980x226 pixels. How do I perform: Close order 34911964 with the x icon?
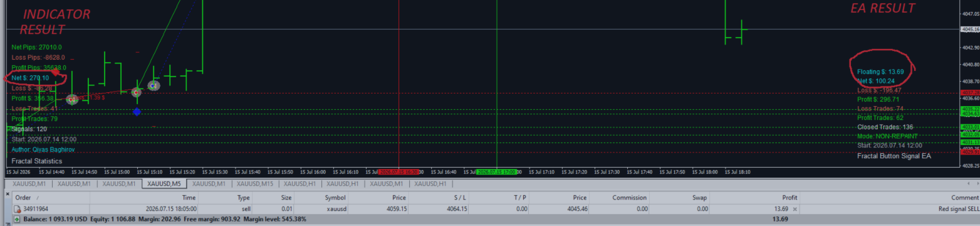(795, 209)
